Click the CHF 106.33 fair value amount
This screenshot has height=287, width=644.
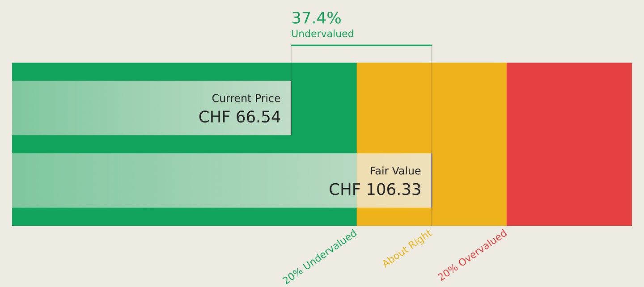tap(375, 190)
